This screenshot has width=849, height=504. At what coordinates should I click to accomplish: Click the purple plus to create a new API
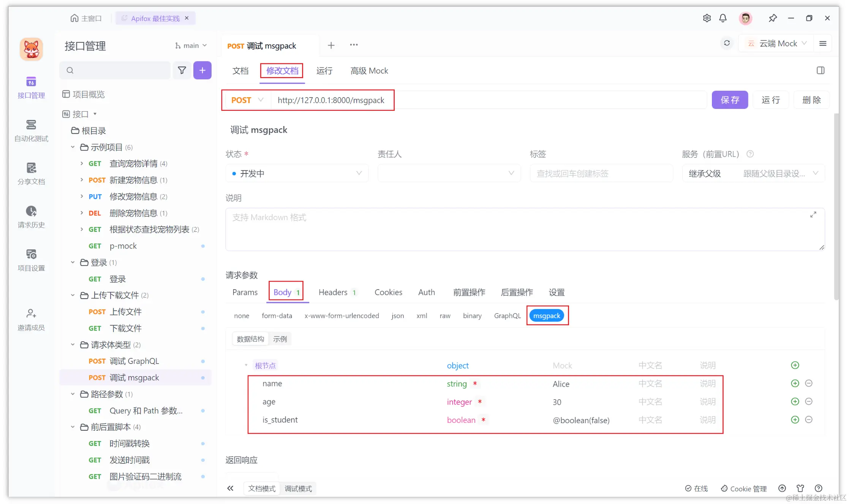point(202,70)
